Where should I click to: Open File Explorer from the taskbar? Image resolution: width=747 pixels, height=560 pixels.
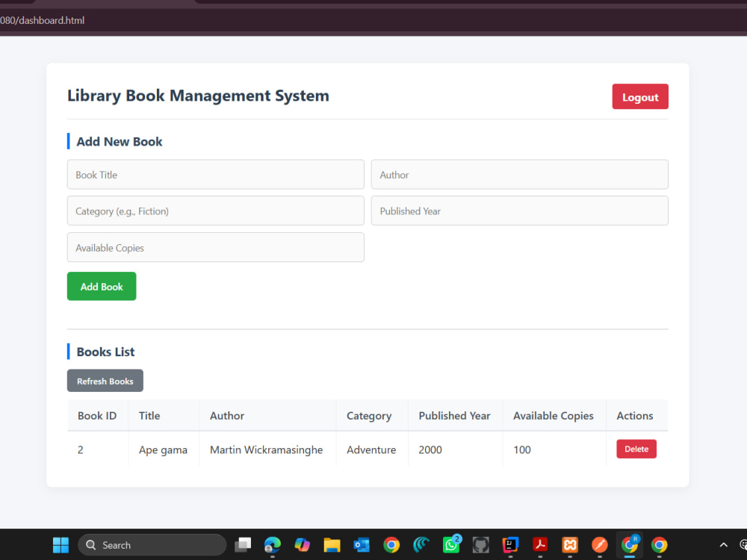point(332,544)
